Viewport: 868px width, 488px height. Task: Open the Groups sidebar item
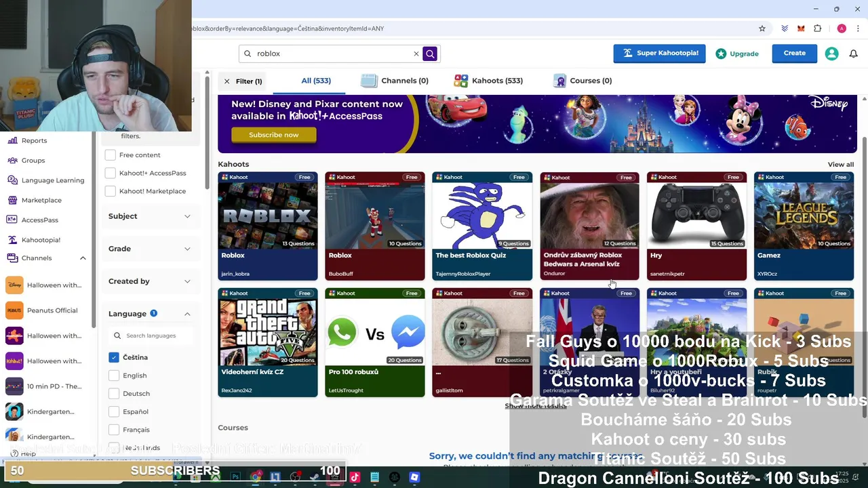33,161
